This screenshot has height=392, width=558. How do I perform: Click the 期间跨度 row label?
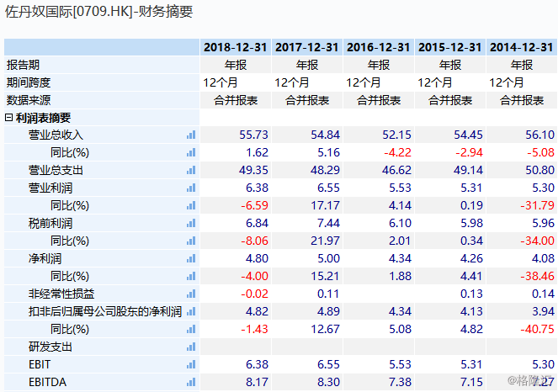point(29,82)
